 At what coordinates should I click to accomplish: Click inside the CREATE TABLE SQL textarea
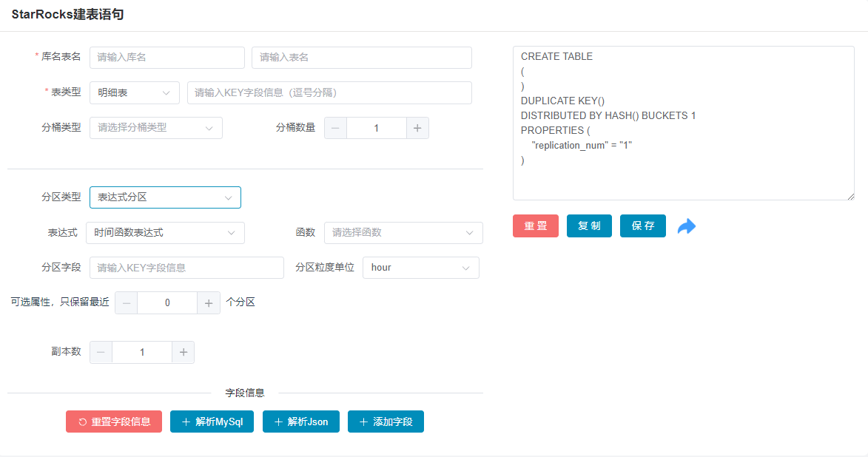click(x=683, y=123)
